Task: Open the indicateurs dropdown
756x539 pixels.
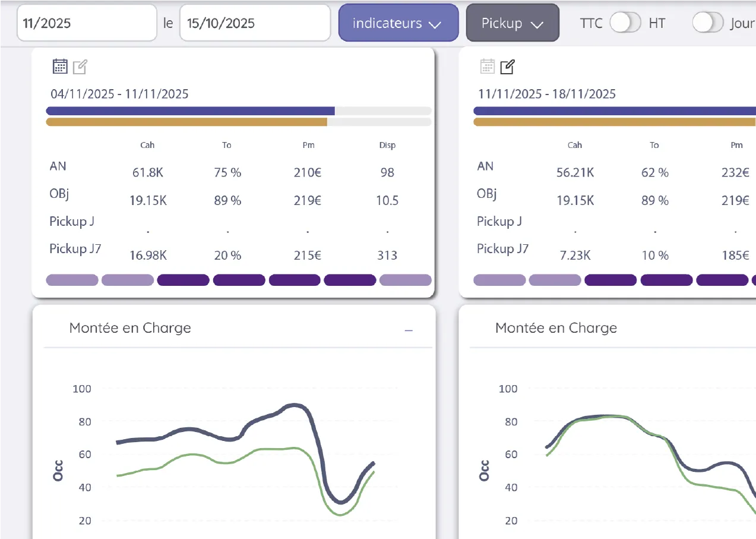Action: 398,23
